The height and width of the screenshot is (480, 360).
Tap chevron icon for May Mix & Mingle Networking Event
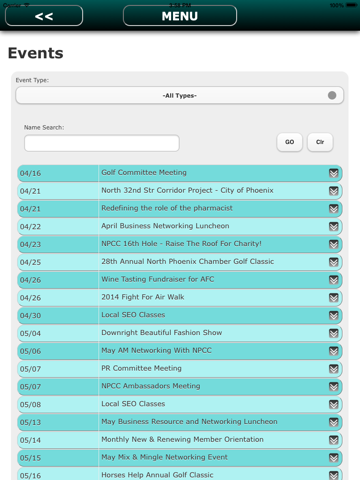tap(333, 458)
